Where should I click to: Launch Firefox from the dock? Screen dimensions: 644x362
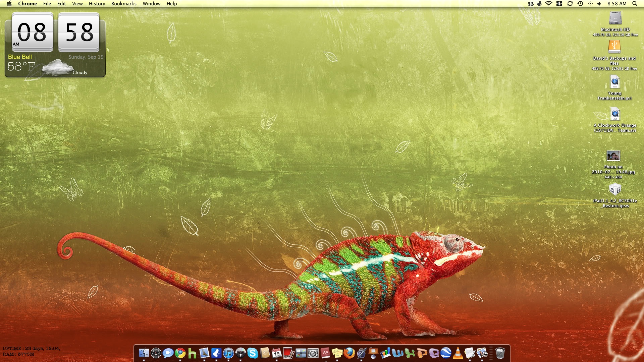349,353
